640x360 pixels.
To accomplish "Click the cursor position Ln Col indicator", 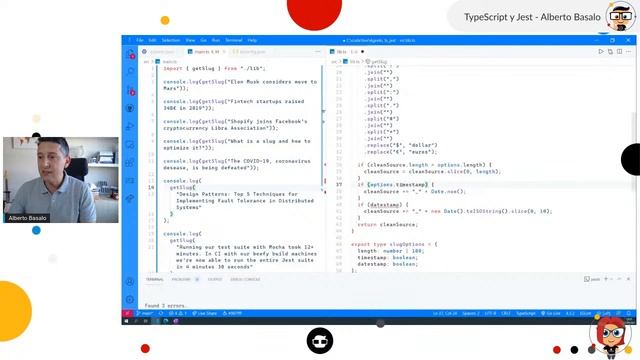I will point(445,313).
